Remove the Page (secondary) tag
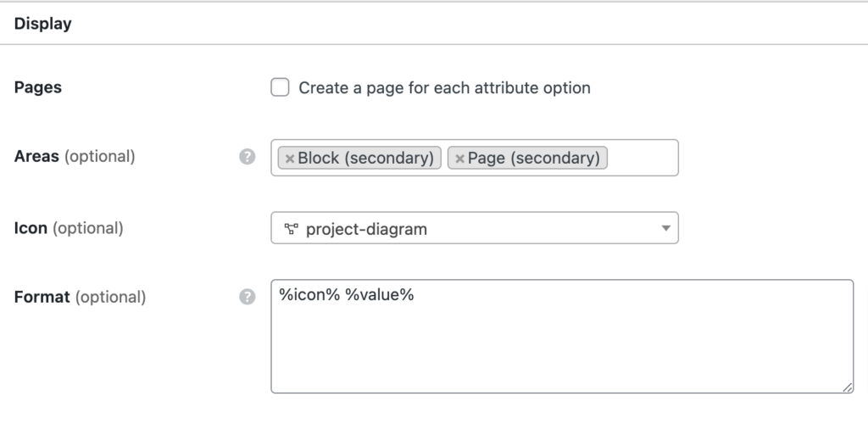The image size is (868, 424). coord(459,159)
